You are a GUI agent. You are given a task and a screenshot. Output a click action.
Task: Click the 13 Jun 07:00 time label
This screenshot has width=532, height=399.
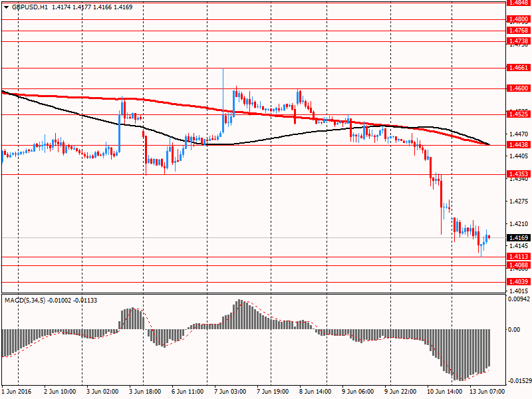487,392
